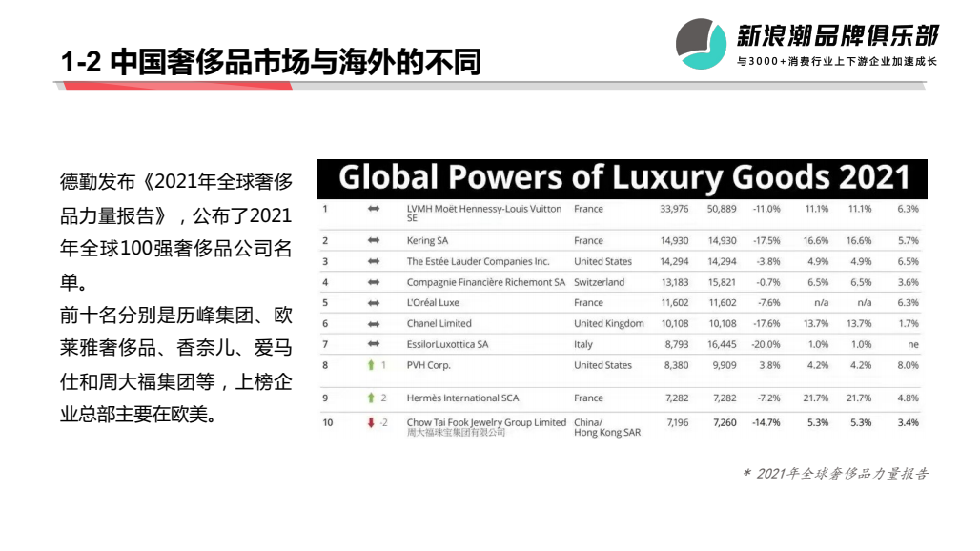Select 'Compagnie Financière Richemont SA' in the table
Image resolution: width=980 pixels, height=551 pixels.
point(485,282)
